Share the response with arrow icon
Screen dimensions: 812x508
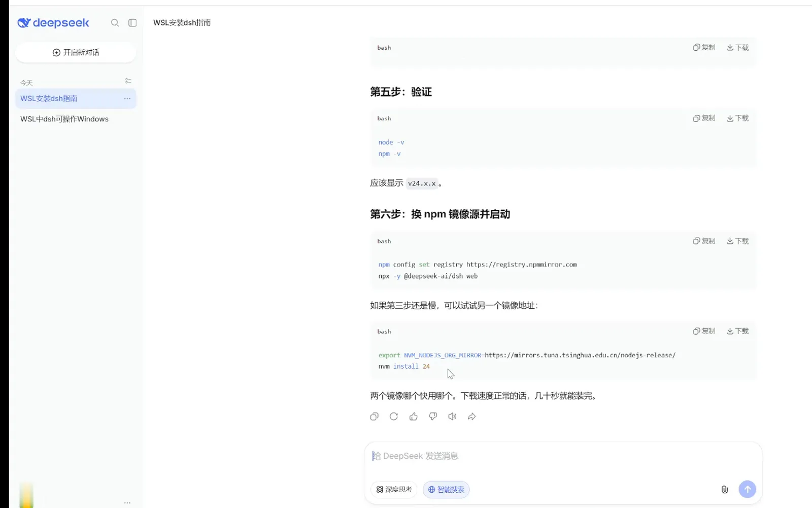(472, 417)
